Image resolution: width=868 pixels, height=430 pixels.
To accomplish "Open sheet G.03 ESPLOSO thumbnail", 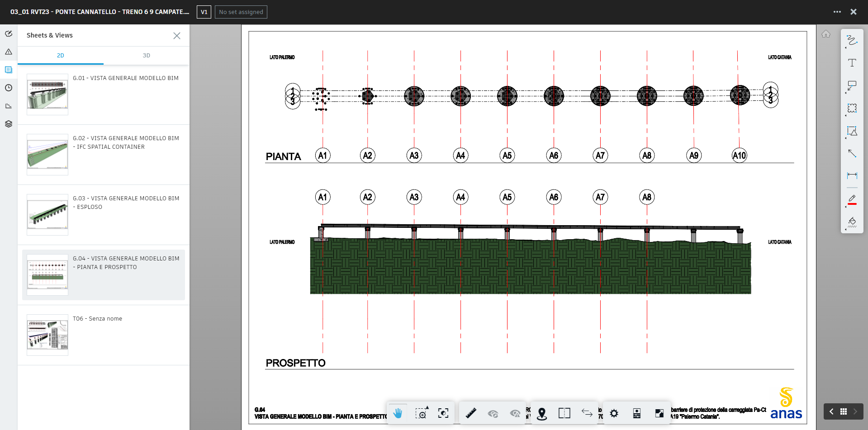I will 47,215.
